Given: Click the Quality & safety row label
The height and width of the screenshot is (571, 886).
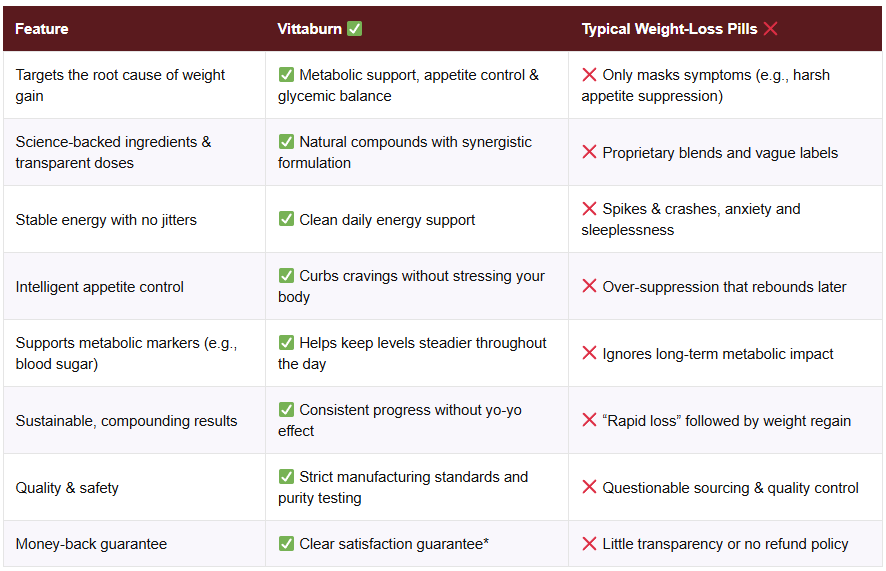Looking at the screenshot, I should (67, 488).
